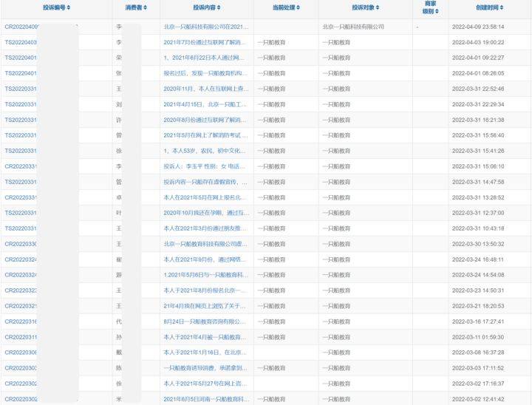Viewport: 532px width, 405px height.
Task: Open complaint starting with 1、本人53岁,农民,初中文化
Action: (206, 151)
